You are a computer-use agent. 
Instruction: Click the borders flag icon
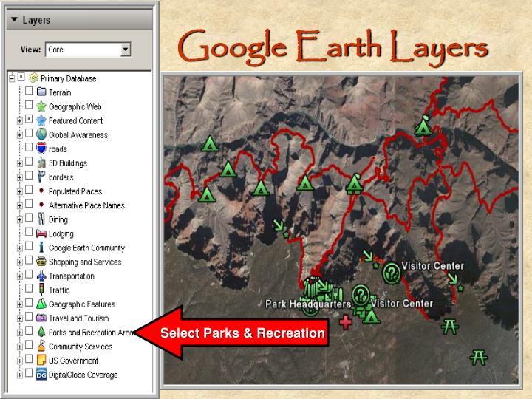click(41, 177)
